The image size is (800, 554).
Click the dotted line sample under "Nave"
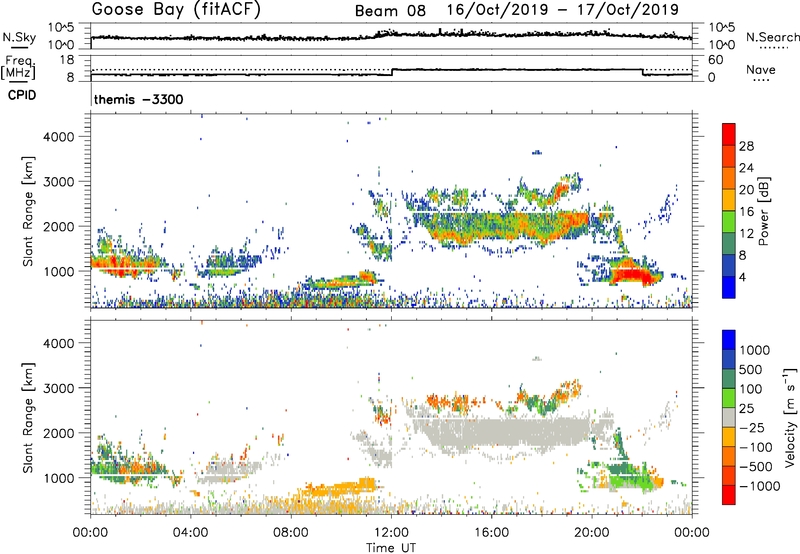[x=761, y=81]
